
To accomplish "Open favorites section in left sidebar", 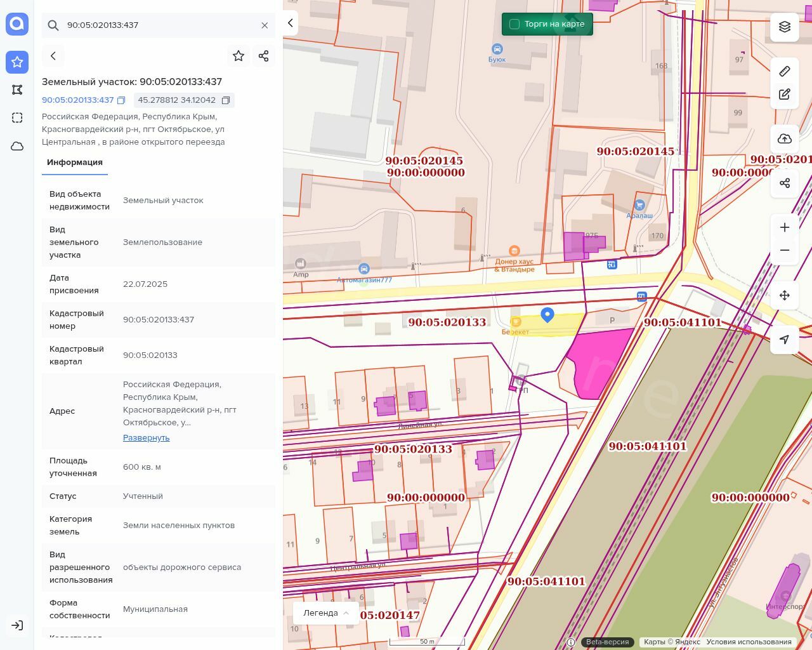I will (17, 62).
